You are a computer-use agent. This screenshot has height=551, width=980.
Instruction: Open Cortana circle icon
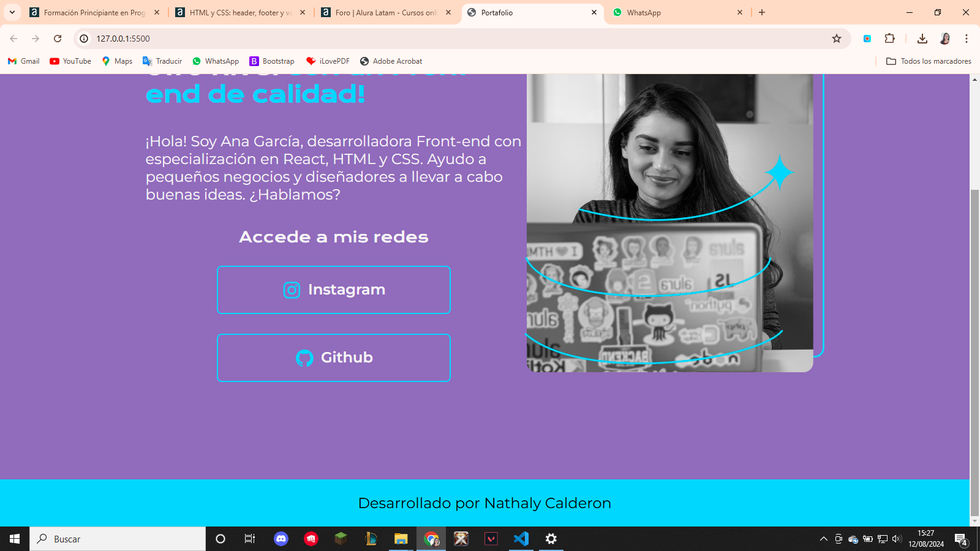[221, 539]
